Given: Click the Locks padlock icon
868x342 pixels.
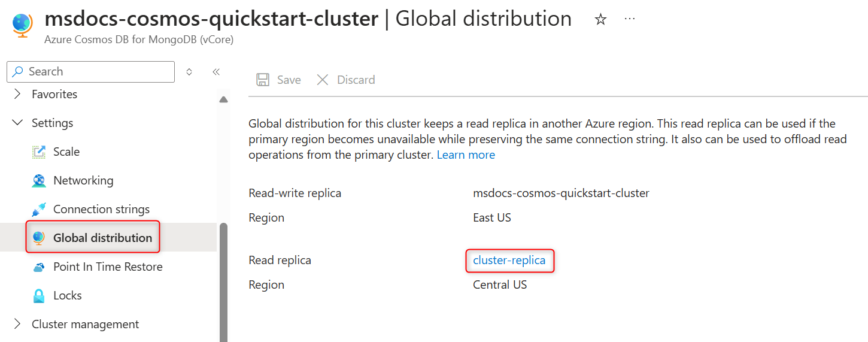Looking at the screenshot, I should pos(39,296).
